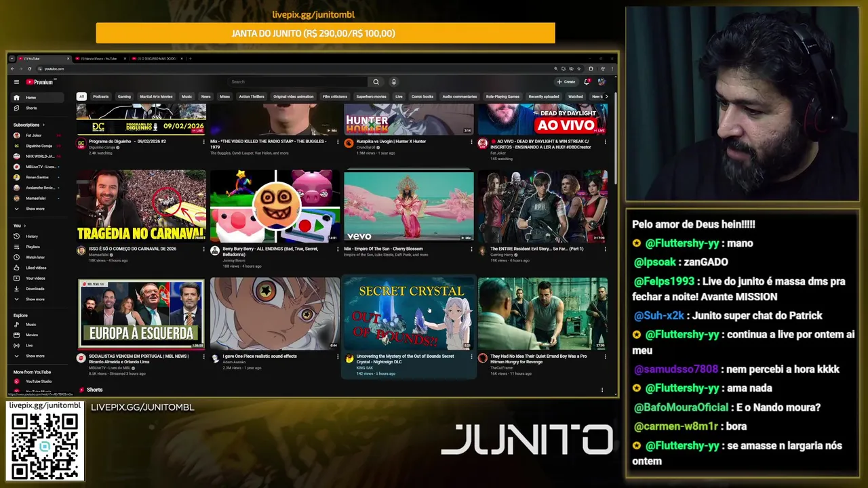Open the account avatar menu
The height and width of the screenshot is (488, 868).
click(x=601, y=82)
